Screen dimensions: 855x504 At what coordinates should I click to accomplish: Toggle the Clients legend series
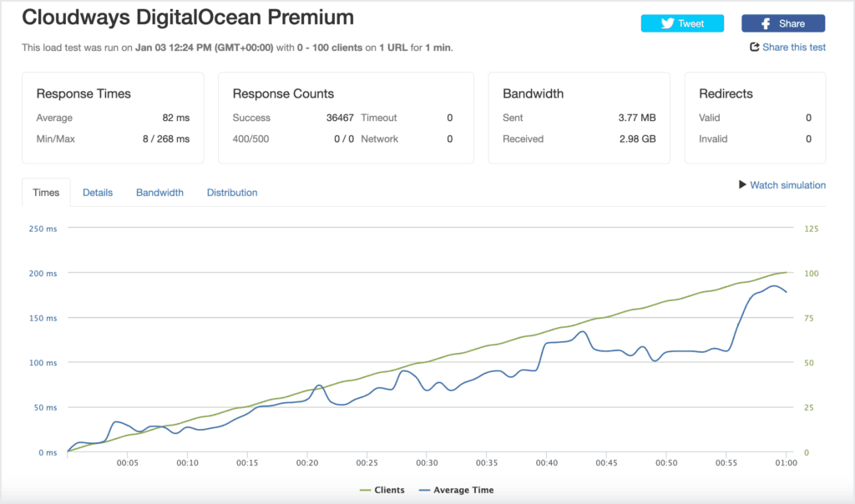[382, 490]
